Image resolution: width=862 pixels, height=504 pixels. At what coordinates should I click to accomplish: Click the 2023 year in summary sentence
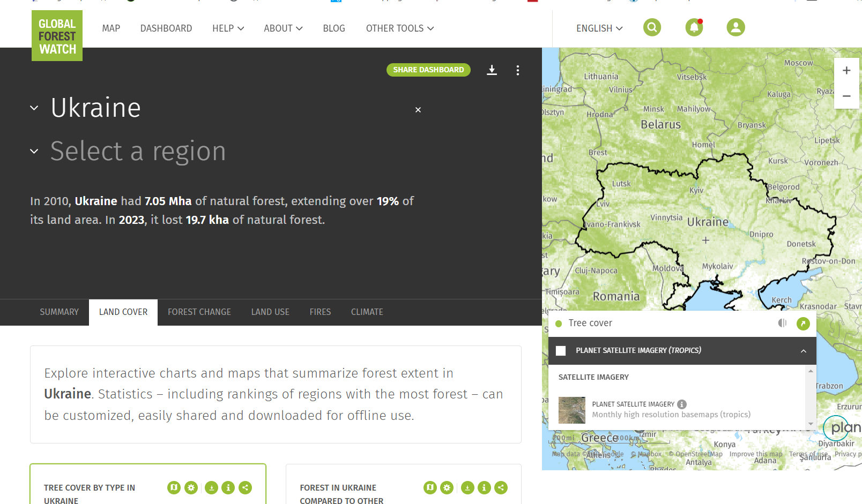[x=131, y=220]
